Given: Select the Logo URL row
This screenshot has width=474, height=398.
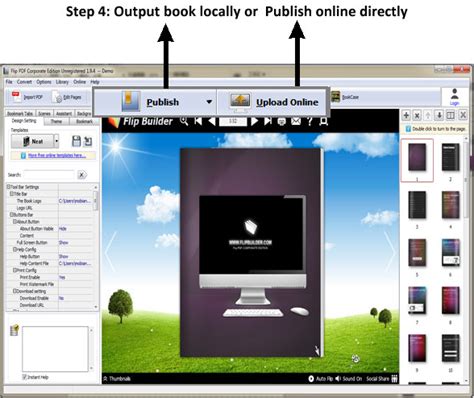Looking at the screenshot, I should 50,208.
